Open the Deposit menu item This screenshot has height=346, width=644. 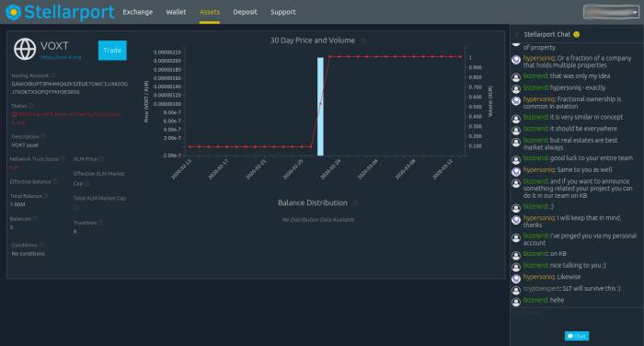click(246, 12)
